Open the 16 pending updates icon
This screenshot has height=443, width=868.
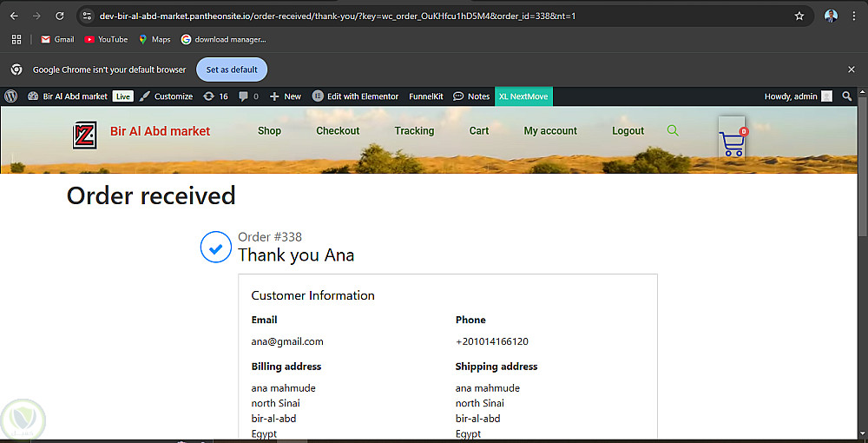click(x=215, y=96)
